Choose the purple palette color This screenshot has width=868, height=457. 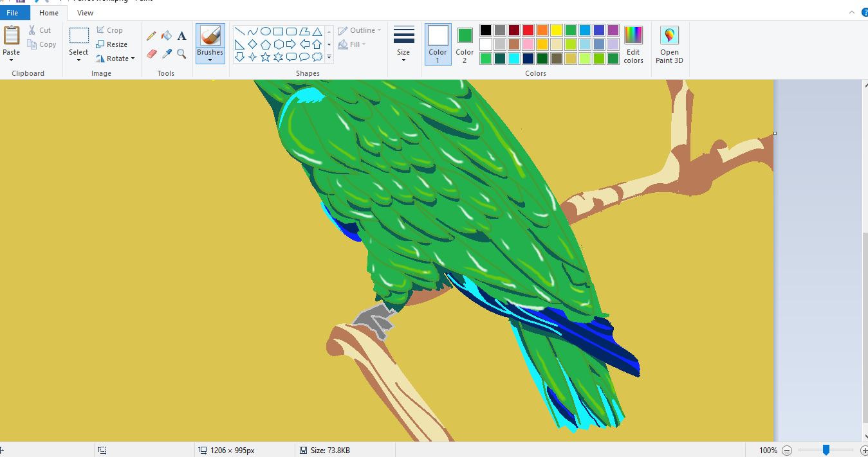tap(613, 30)
